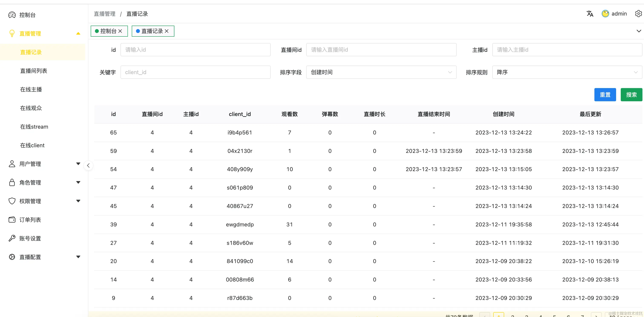Image resolution: width=644 pixels, height=317 pixels.
Task: Focus the id input field
Action: pos(195,50)
